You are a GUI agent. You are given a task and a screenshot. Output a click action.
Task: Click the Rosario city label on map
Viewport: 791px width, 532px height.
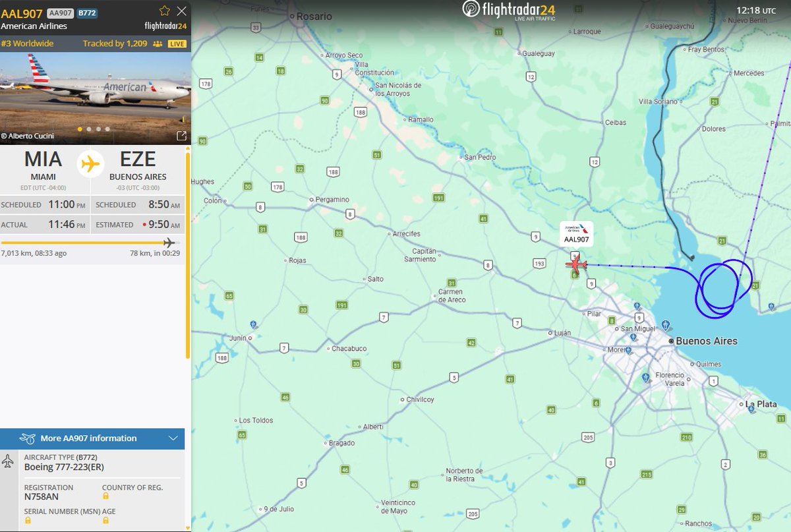(x=313, y=16)
